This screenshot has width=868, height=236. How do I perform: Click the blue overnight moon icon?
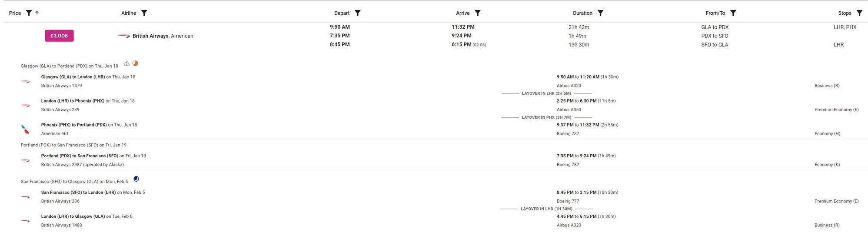(x=136, y=179)
